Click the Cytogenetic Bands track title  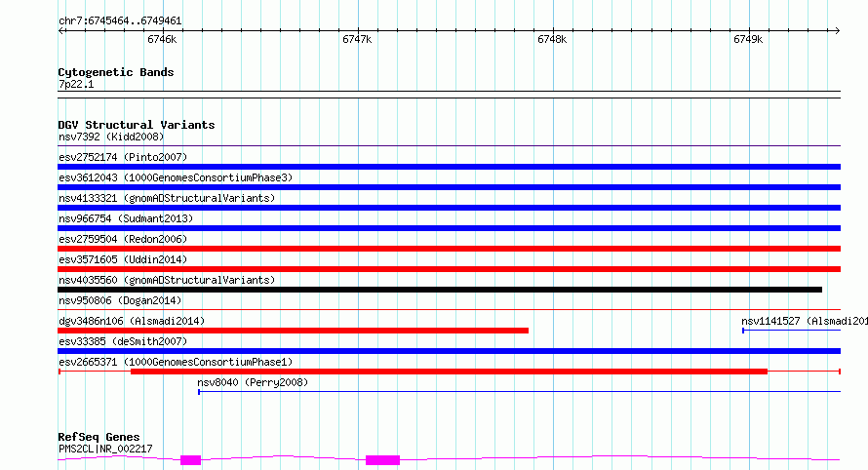pos(116,72)
